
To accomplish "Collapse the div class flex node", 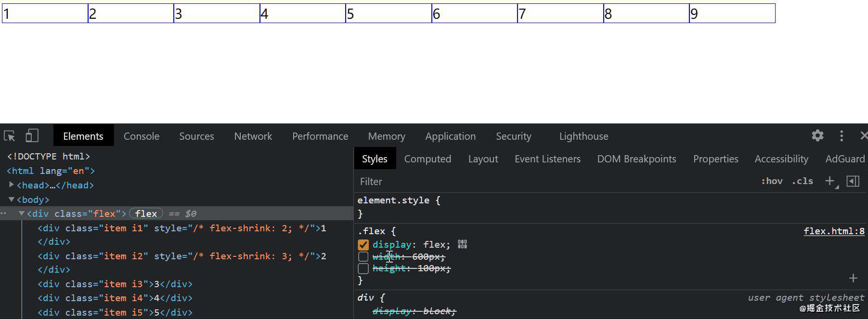I will 22,213.
